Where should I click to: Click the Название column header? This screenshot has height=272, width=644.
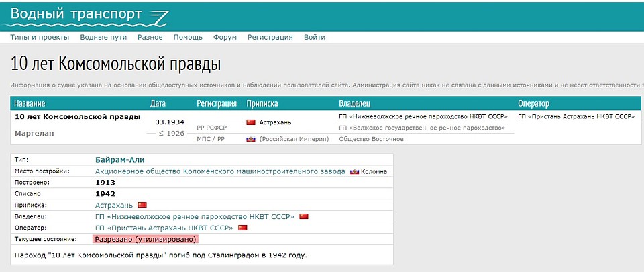(x=30, y=103)
